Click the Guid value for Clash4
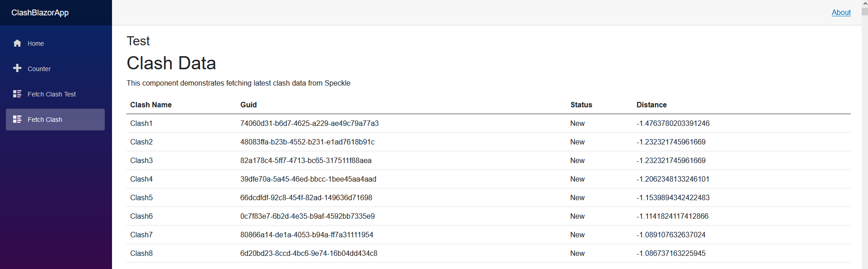The image size is (868, 269). click(308, 179)
